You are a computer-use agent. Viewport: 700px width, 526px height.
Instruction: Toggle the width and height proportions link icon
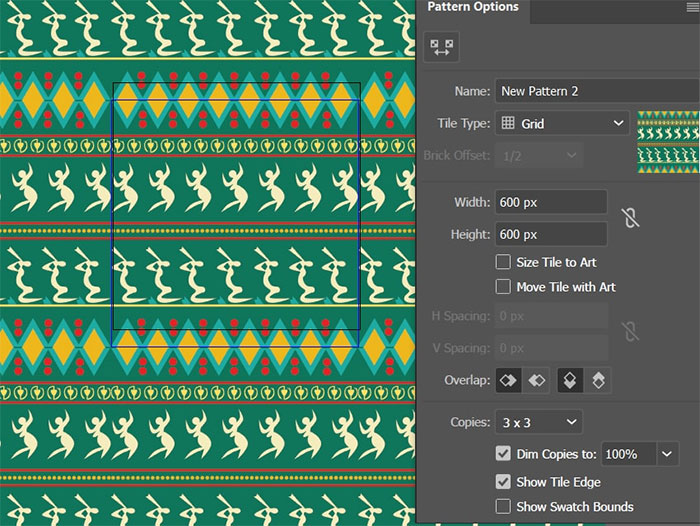point(629,218)
